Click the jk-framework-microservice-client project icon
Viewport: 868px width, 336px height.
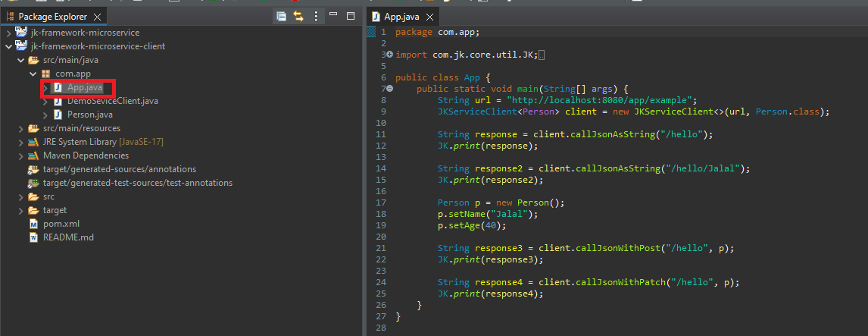point(21,46)
